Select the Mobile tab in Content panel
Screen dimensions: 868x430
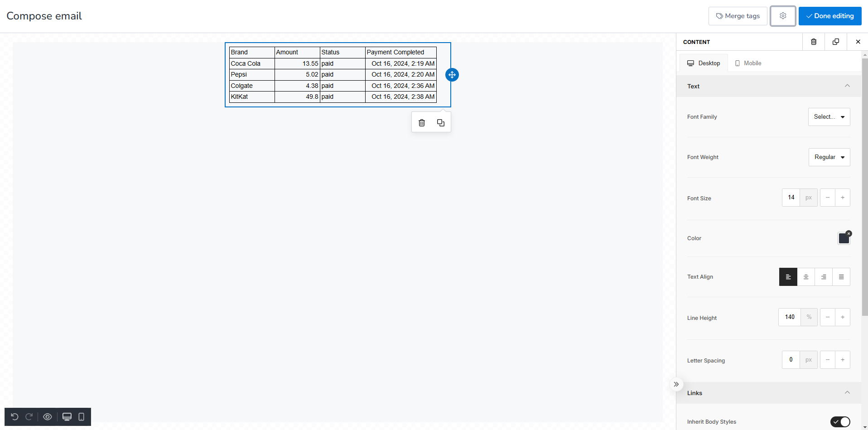(747, 63)
